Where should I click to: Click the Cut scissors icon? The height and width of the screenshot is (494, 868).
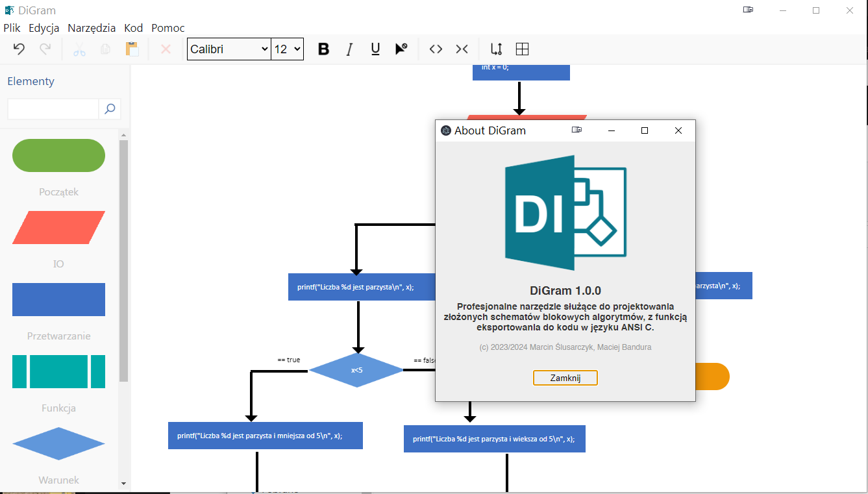(x=79, y=49)
